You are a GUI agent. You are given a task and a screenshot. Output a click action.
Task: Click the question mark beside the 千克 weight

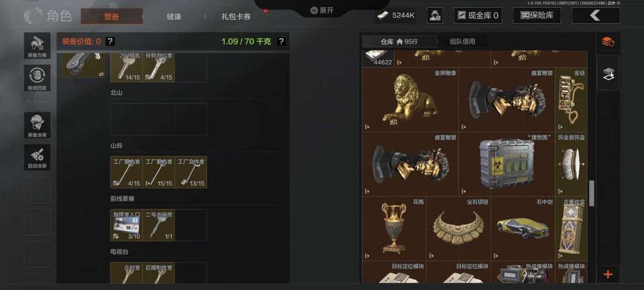click(x=281, y=42)
